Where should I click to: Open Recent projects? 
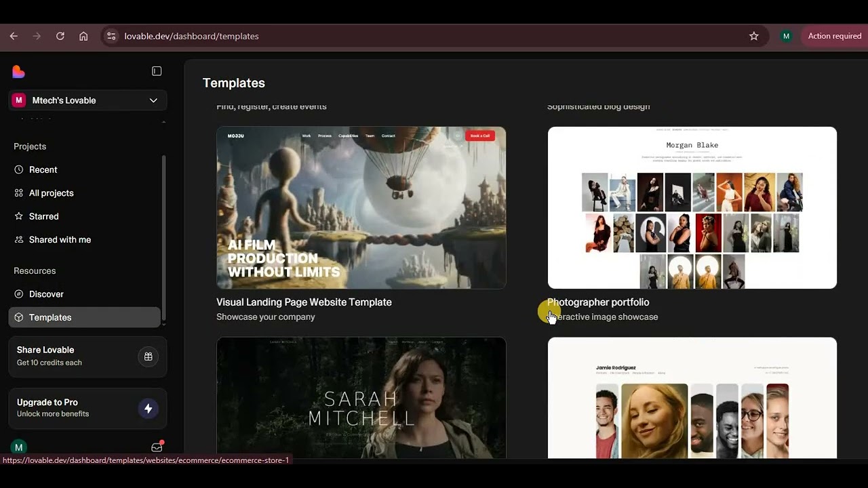[85, 169]
